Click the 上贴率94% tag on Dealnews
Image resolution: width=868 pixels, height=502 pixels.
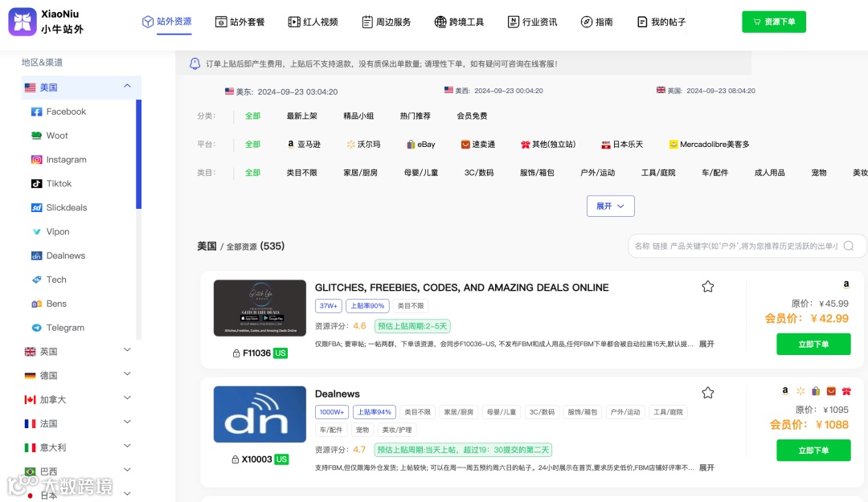point(375,412)
